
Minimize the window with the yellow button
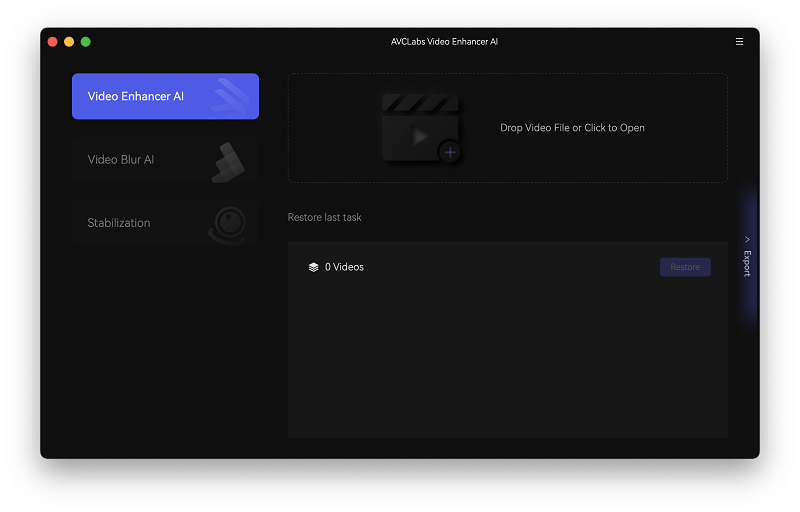pos(69,42)
